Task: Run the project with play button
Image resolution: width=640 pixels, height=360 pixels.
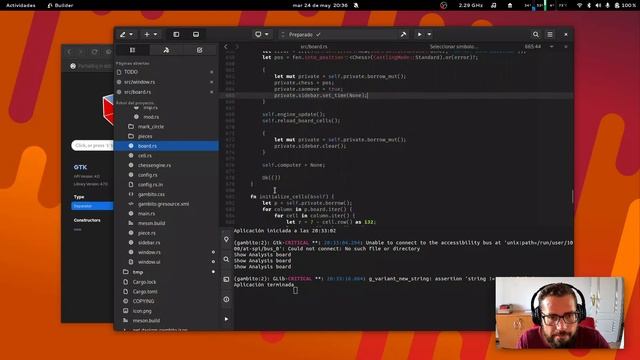Action: coord(419,35)
